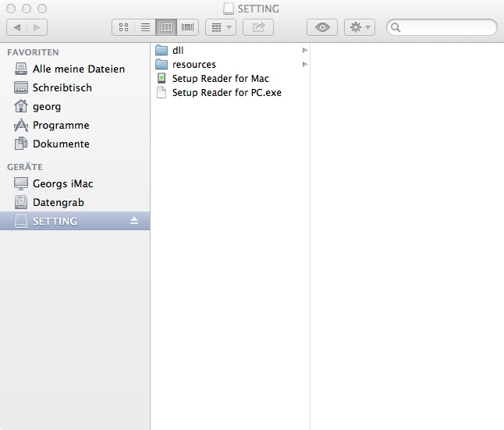Open the Action gear menu
The height and width of the screenshot is (430, 504).
click(360, 27)
